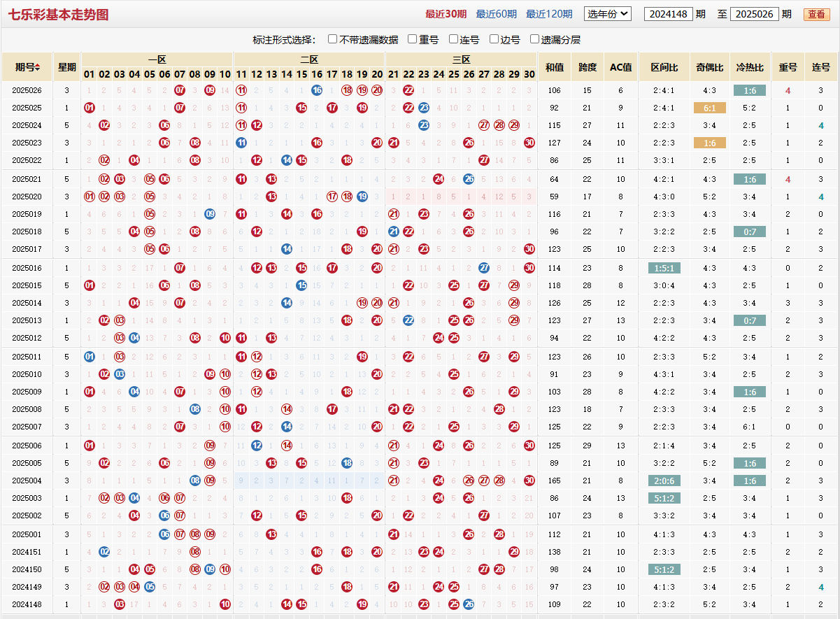Click blue ball 11 in row 2025023
840x619 pixels.
click(241, 143)
